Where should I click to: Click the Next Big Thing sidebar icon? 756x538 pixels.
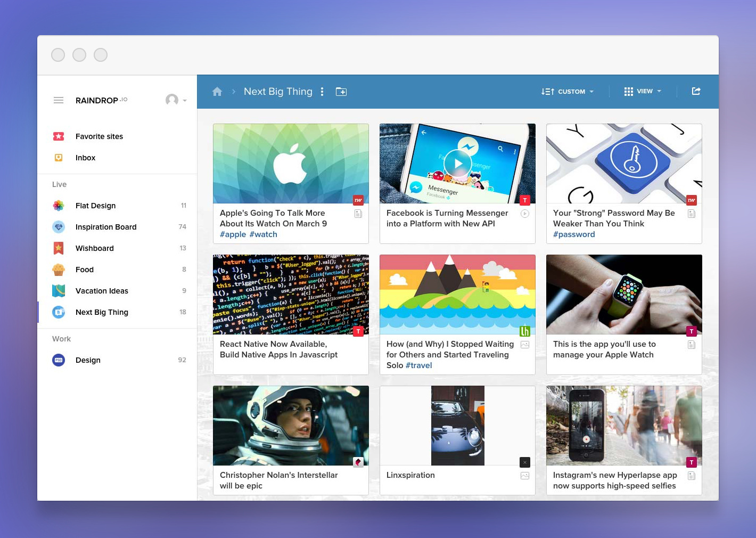coord(59,312)
